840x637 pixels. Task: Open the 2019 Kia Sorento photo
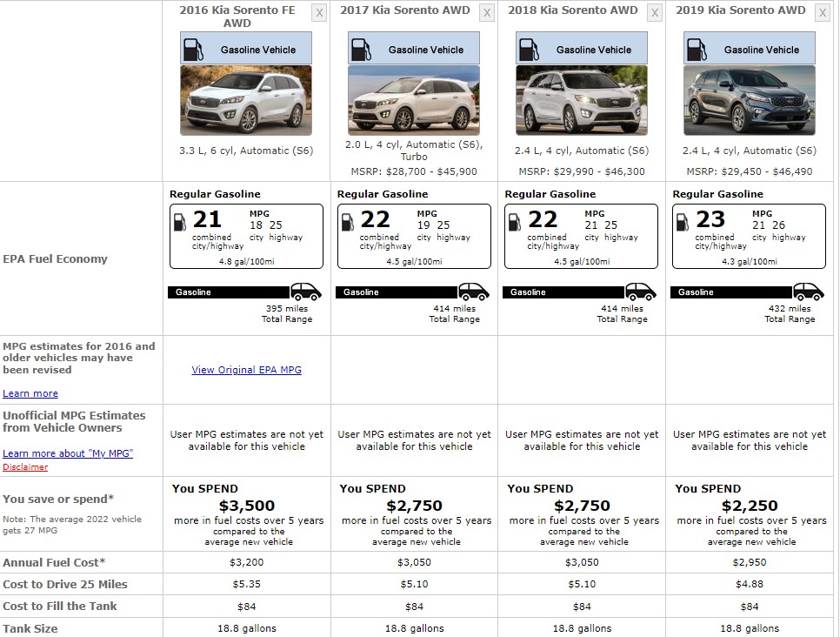[749, 100]
